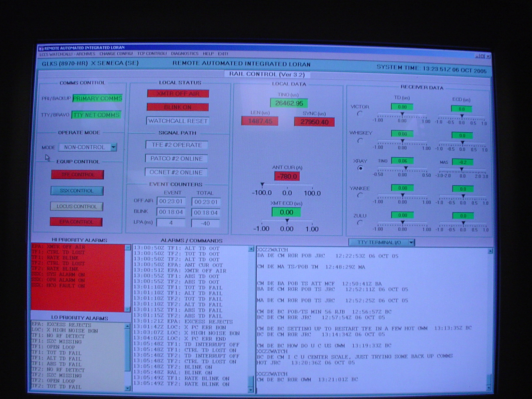532x399 pixels.
Task: Expand the MODE NON-CONTROL dropdown
Action: (x=113, y=147)
